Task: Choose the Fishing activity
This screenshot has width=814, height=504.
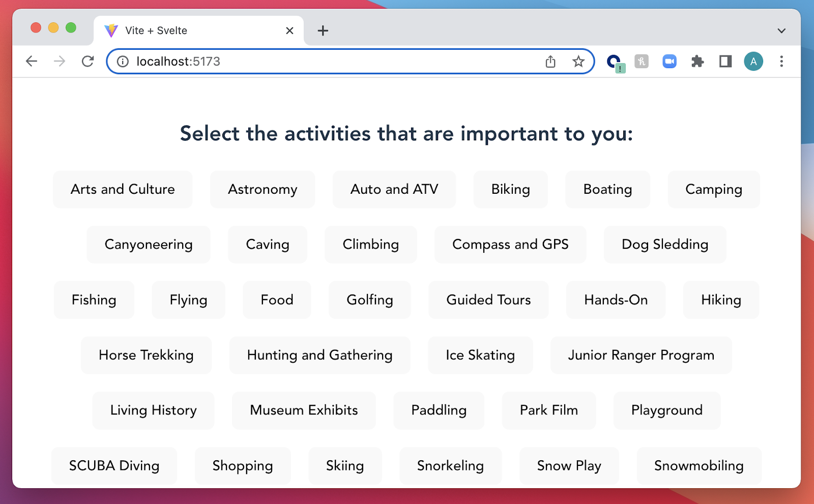Action: (x=94, y=300)
